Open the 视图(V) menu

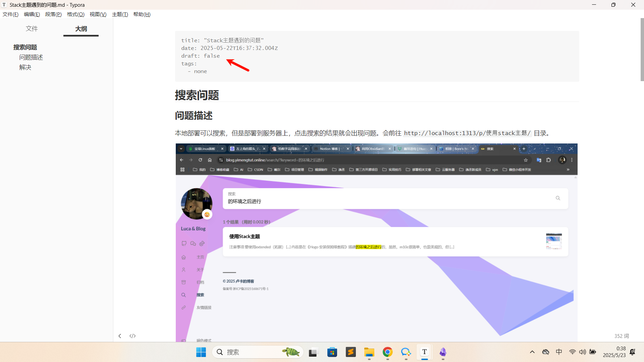pos(98,14)
